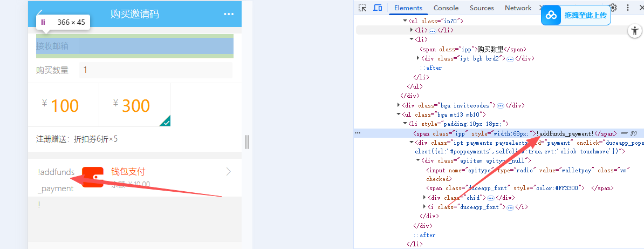Expand the collapsed first li node

(x=412, y=30)
